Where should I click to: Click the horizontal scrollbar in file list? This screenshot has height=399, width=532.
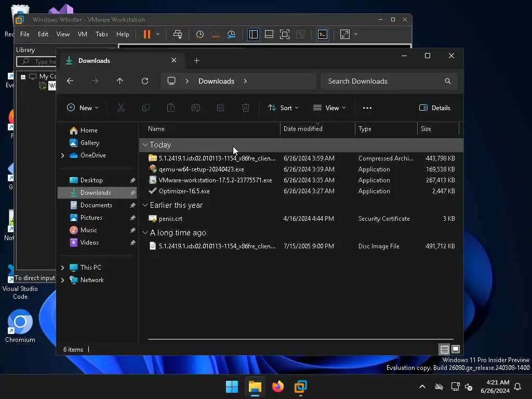point(301,339)
